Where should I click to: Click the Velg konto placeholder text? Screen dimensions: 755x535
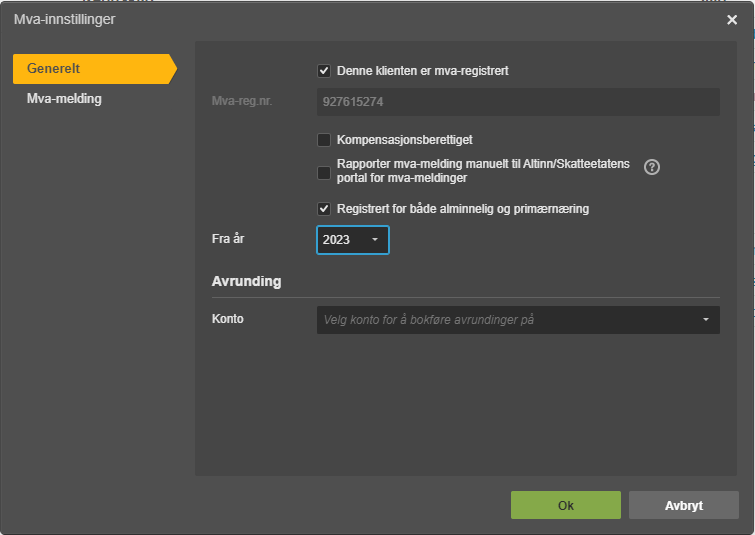click(x=429, y=320)
